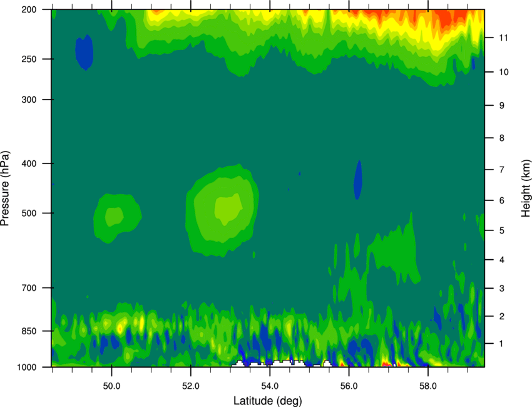The height and width of the screenshot is (407, 532).
Task: Click the 50.0 latitude label
Action: [x=111, y=386]
